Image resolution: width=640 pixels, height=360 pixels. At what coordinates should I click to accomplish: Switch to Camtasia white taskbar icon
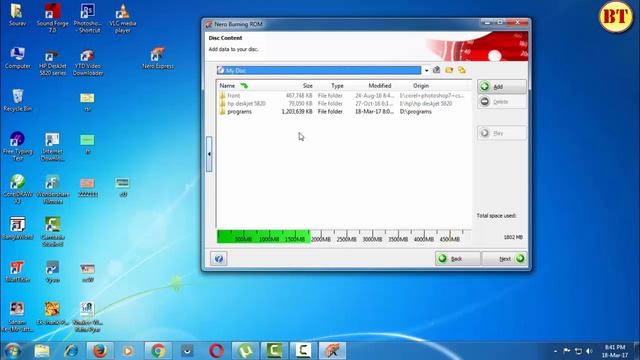pyautogui.click(x=303, y=351)
